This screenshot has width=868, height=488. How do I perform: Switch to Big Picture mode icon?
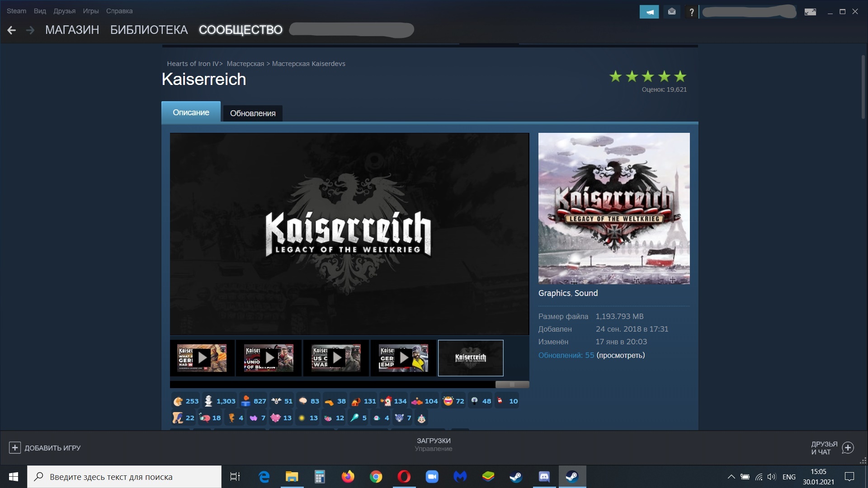coord(810,12)
